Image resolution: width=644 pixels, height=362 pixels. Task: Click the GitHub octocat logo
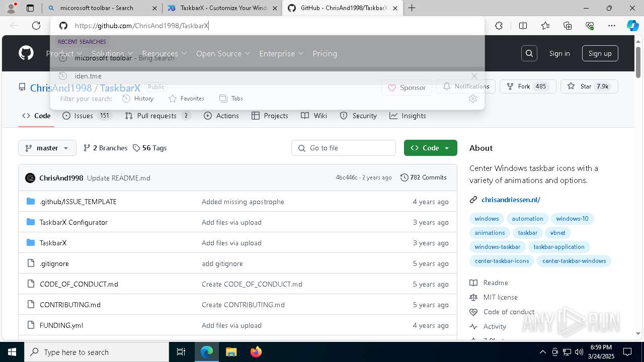point(26,53)
